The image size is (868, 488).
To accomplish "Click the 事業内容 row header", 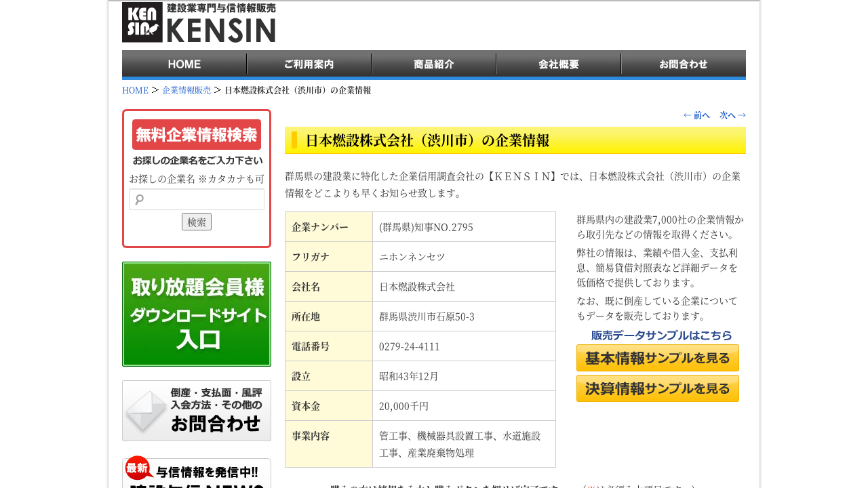I will tap(329, 444).
